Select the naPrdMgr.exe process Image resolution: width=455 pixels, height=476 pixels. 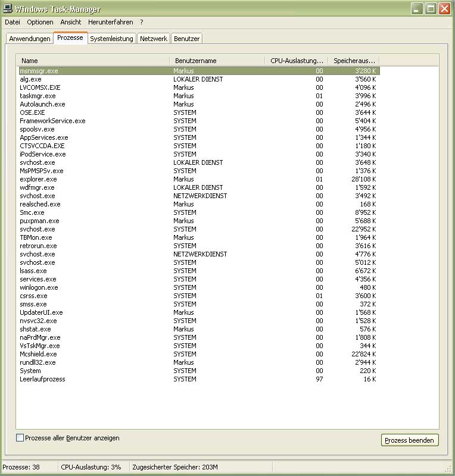199,337
